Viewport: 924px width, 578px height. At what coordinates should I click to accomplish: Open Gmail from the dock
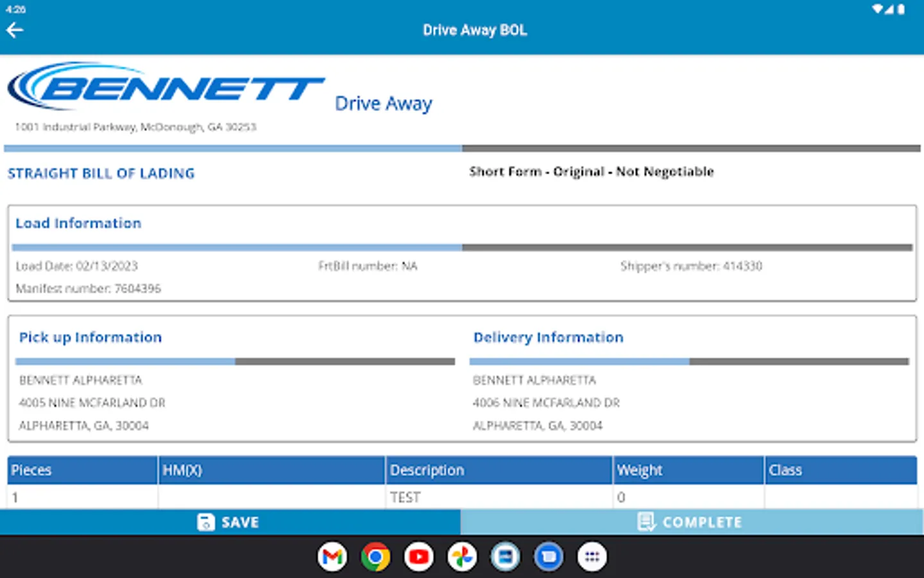pos(332,557)
